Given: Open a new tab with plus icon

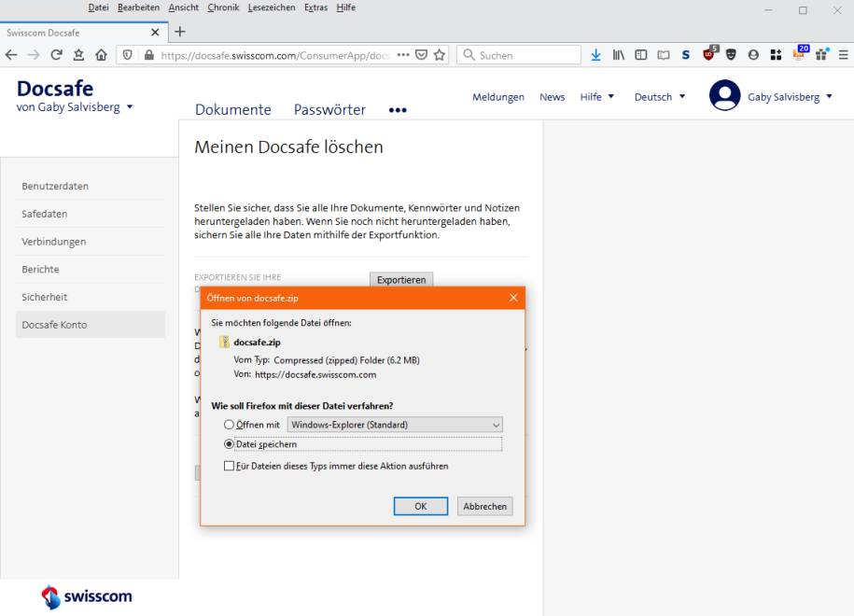Looking at the screenshot, I should click(180, 32).
